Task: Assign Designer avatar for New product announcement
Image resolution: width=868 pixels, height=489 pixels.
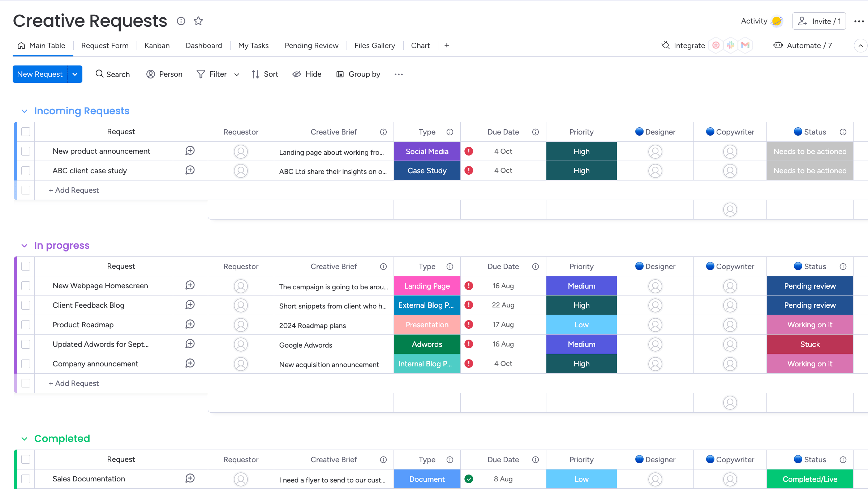Action: click(655, 152)
